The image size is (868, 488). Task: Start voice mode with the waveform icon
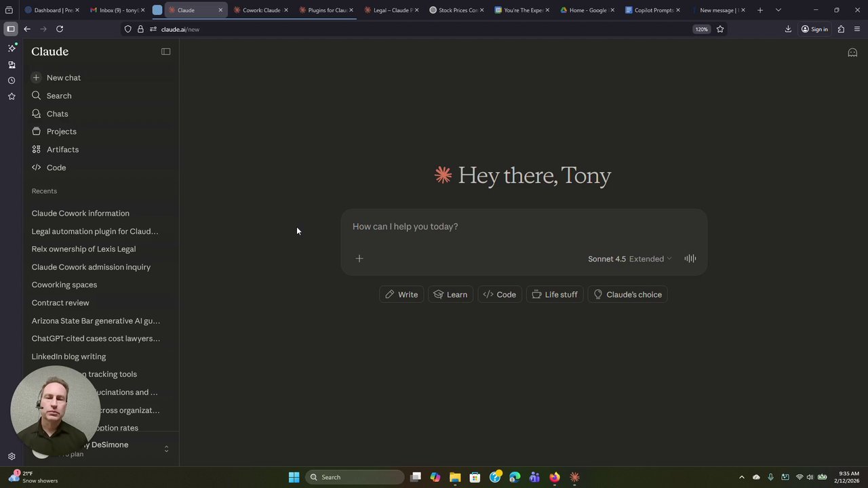coord(690,258)
